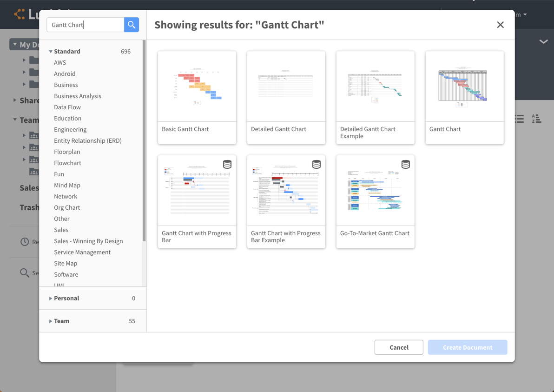
Task: Dismiss the results dialog with the X
Action: (x=500, y=25)
